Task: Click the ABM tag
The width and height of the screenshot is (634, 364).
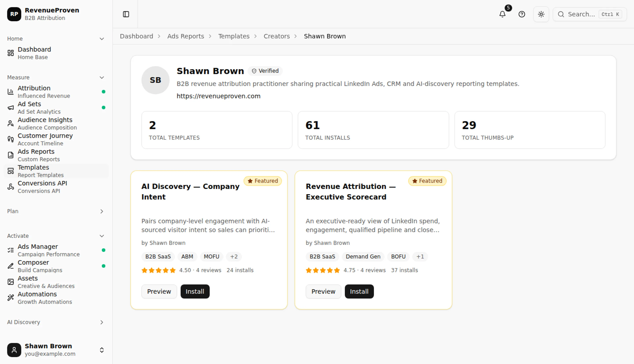Action: coord(187,257)
